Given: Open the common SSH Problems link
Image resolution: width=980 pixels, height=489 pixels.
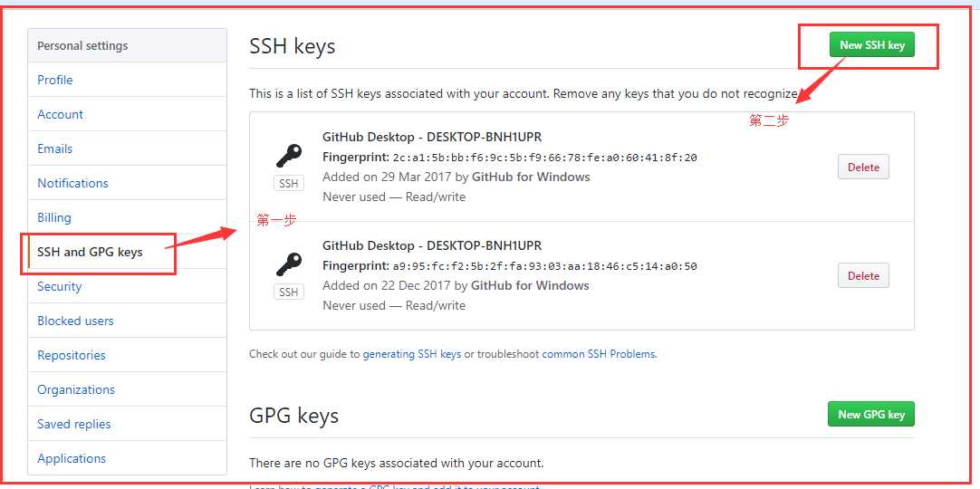Looking at the screenshot, I should click(599, 354).
